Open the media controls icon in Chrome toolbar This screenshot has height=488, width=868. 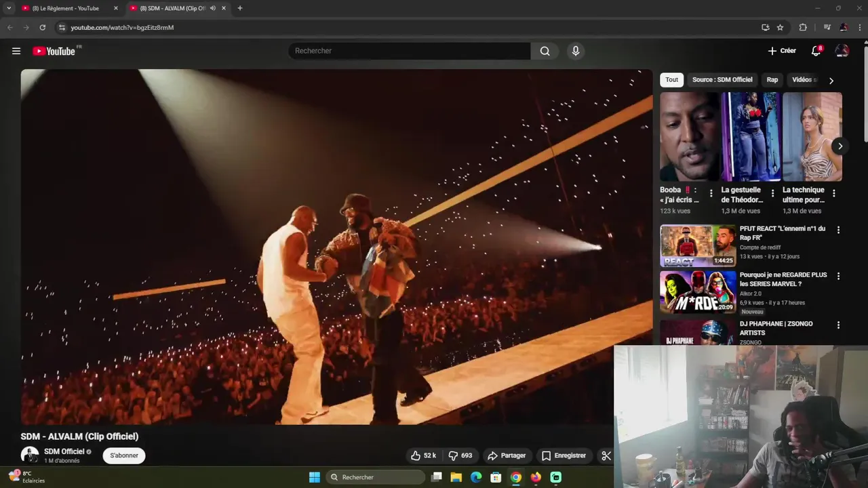827,28
